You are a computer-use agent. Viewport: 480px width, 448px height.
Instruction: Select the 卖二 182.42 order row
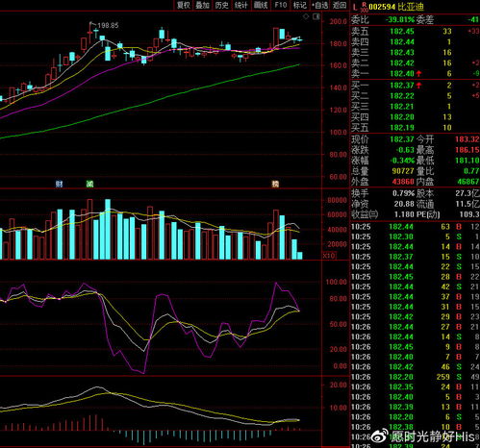(x=415, y=63)
